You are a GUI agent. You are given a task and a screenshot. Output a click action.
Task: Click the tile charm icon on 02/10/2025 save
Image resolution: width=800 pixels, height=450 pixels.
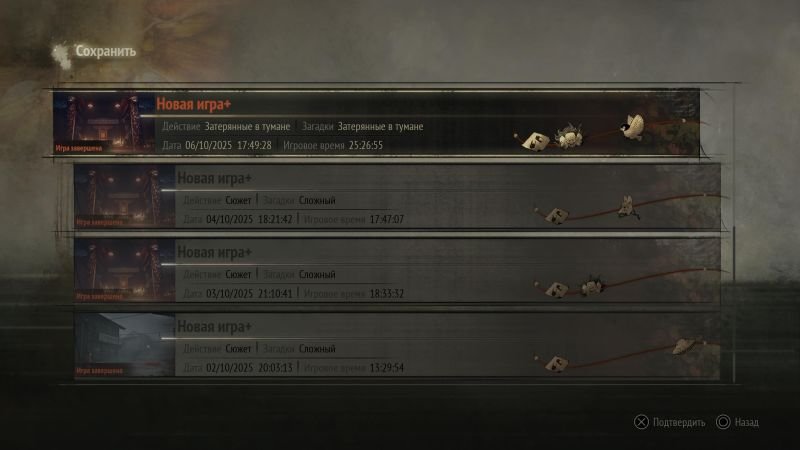[556, 364]
